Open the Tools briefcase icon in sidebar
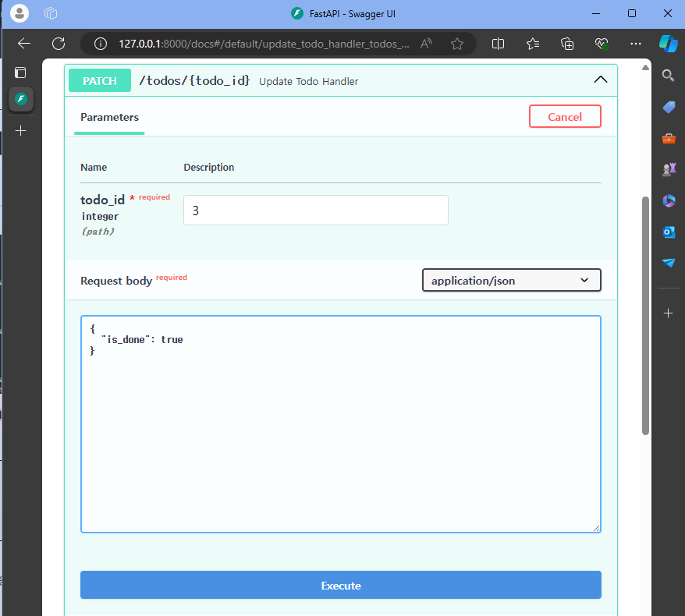The height and width of the screenshot is (616, 685). coord(669,138)
